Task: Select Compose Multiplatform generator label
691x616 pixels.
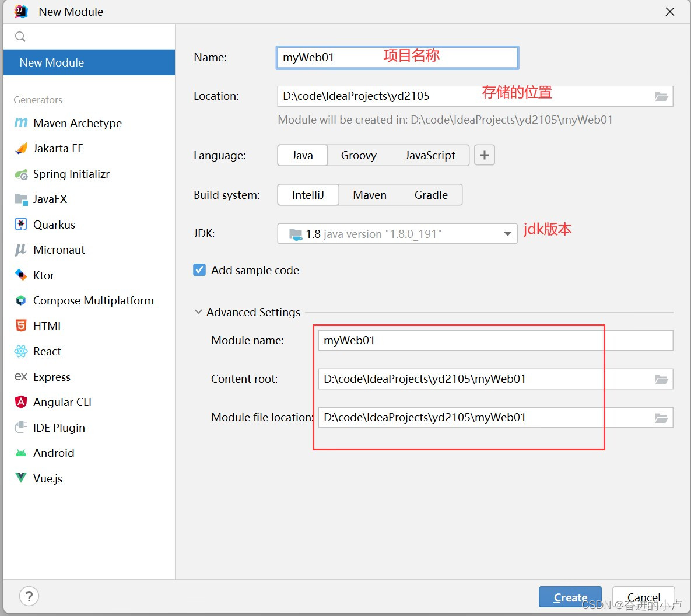Action: pyautogui.click(x=93, y=301)
